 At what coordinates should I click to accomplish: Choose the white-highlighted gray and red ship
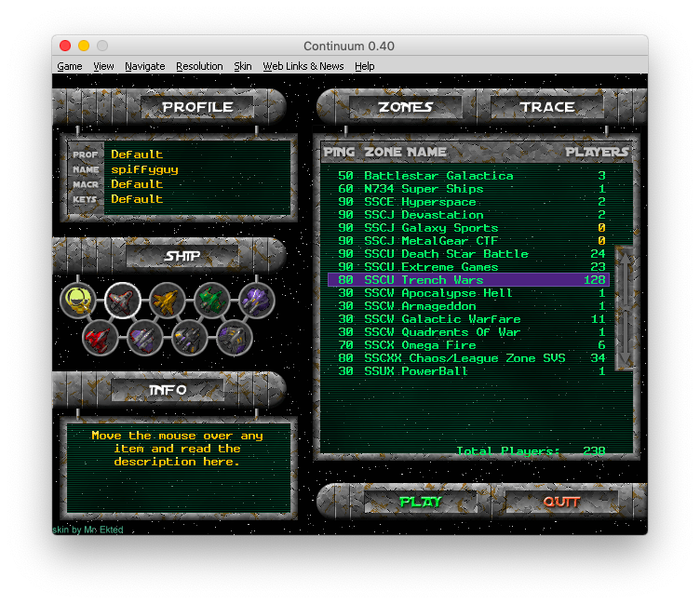[x=122, y=301]
